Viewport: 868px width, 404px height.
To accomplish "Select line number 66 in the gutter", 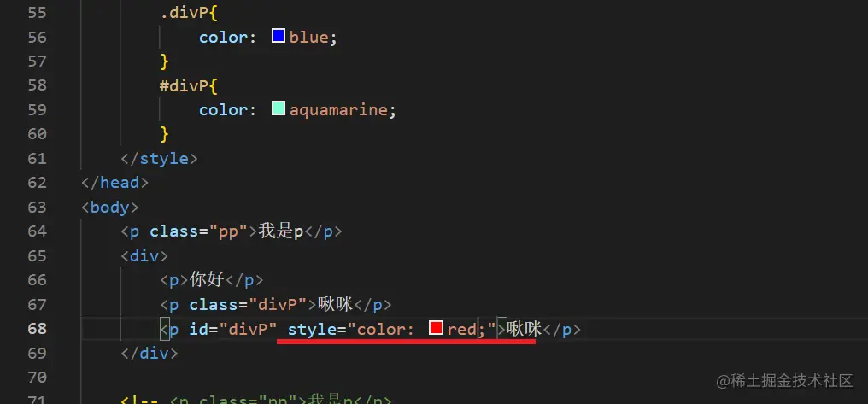I will click(x=37, y=280).
